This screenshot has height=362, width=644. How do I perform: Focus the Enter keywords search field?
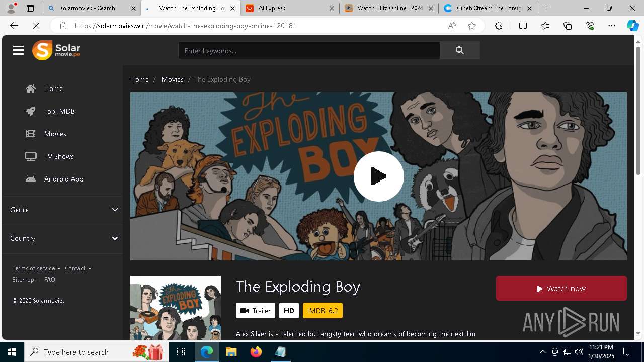point(309,50)
